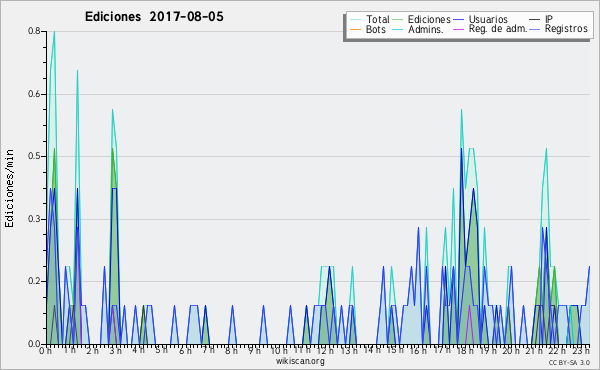This screenshot has height=370, width=600.
Task: Click the 0 h label on the x-axis
Action: click(45, 350)
